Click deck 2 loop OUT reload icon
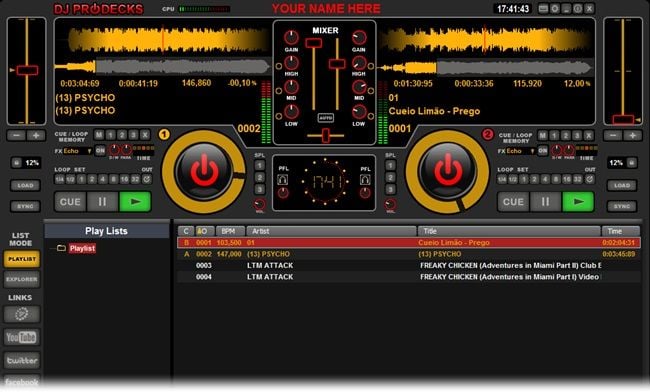The image size is (650, 392). (589, 179)
